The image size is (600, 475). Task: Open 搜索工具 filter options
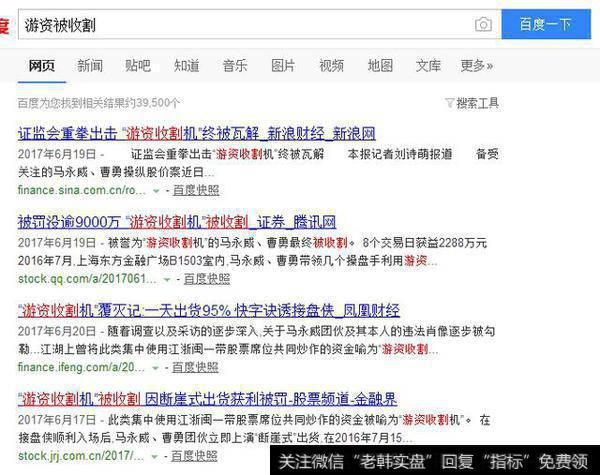click(x=478, y=103)
